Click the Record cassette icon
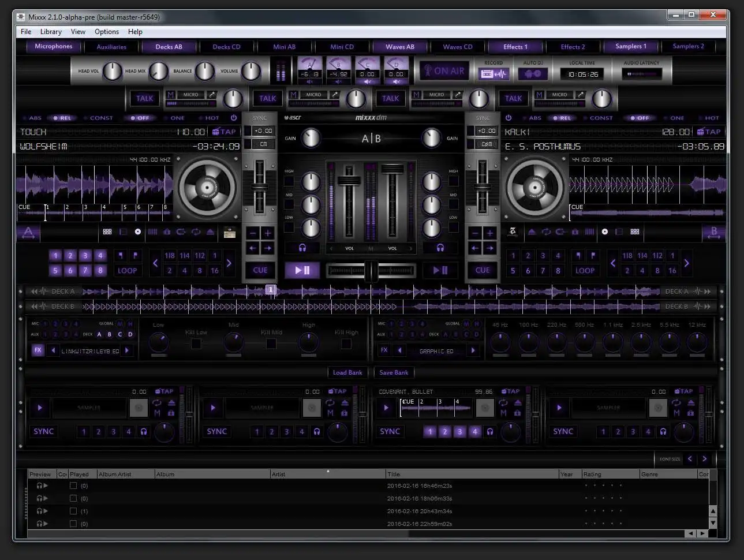744x560 pixels. [493, 74]
